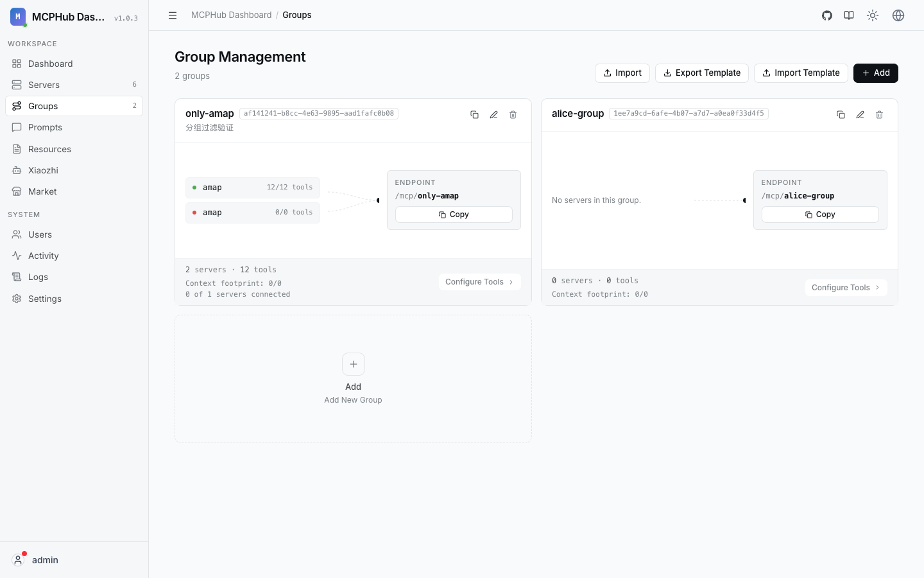
Task: Select Groups in the sidebar
Action: [74, 106]
